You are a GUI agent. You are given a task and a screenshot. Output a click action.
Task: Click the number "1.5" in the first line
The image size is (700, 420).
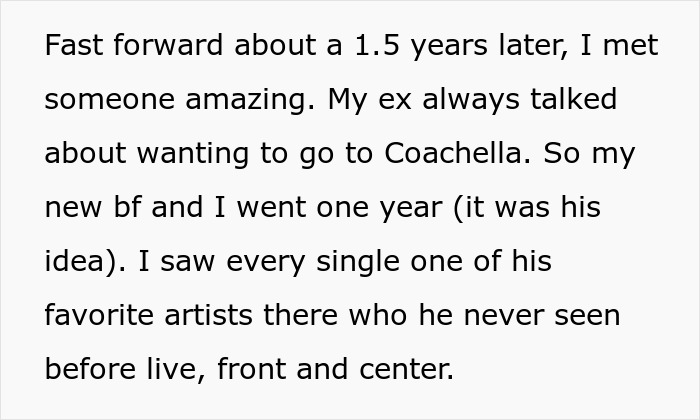pyautogui.click(x=377, y=45)
